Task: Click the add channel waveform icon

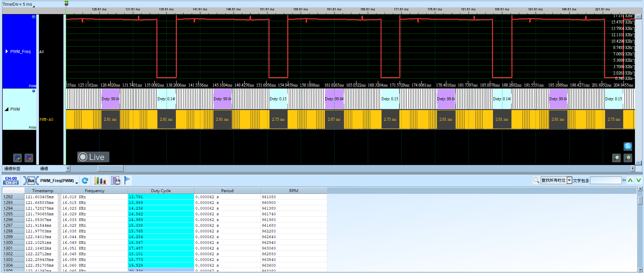Action: tap(17, 158)
